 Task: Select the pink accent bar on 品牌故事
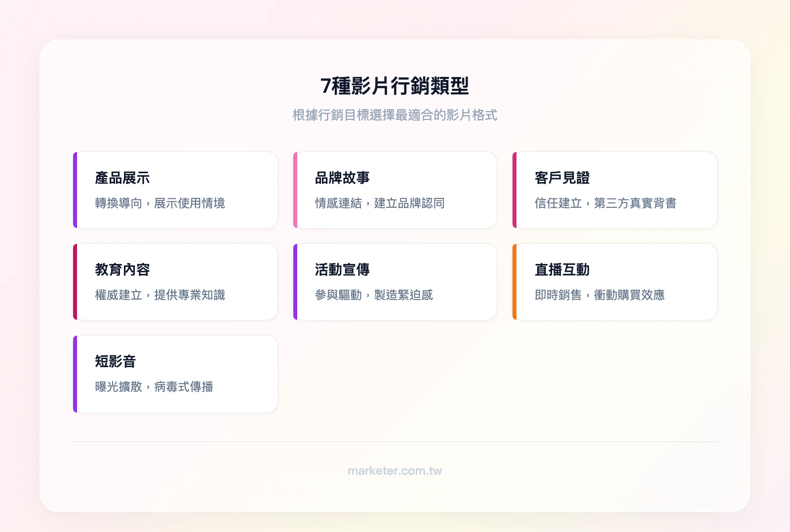295,190
